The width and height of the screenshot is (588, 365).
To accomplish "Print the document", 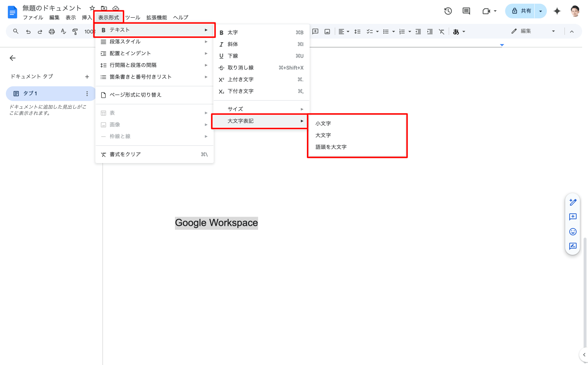I will (x=52, y=32).
